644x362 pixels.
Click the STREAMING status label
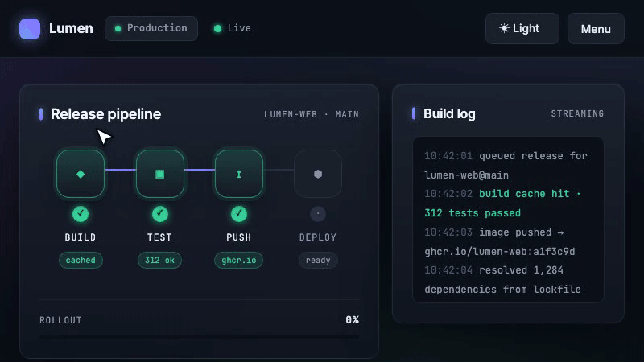click(x=577, y=113)
